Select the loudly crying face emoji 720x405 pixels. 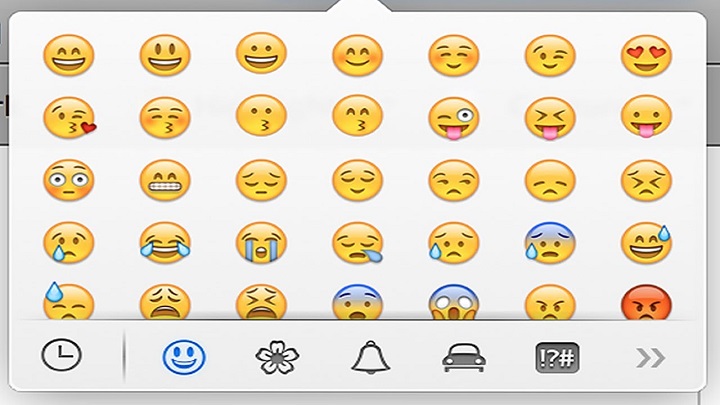click(x=261, y=243)
